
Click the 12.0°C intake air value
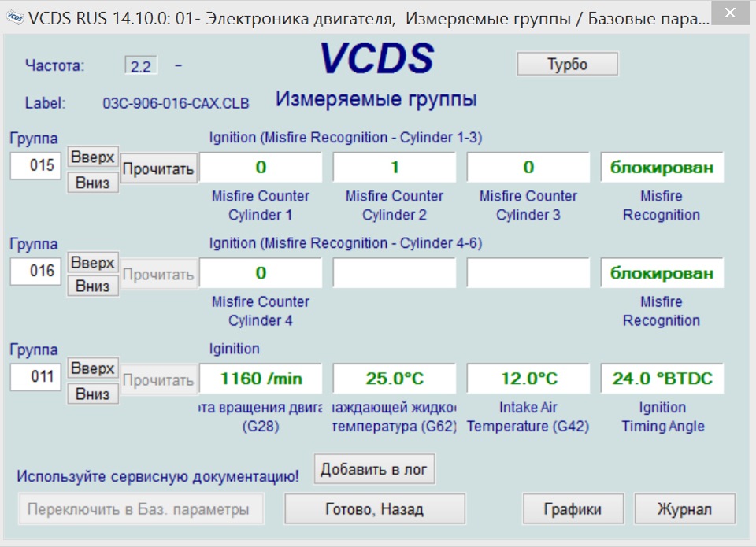click(x=528, y=379)
